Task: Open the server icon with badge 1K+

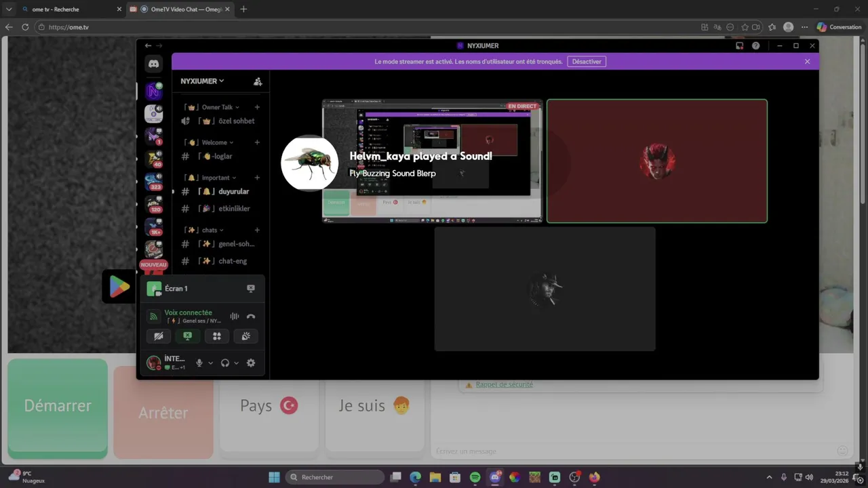Action: click(154, 226)
